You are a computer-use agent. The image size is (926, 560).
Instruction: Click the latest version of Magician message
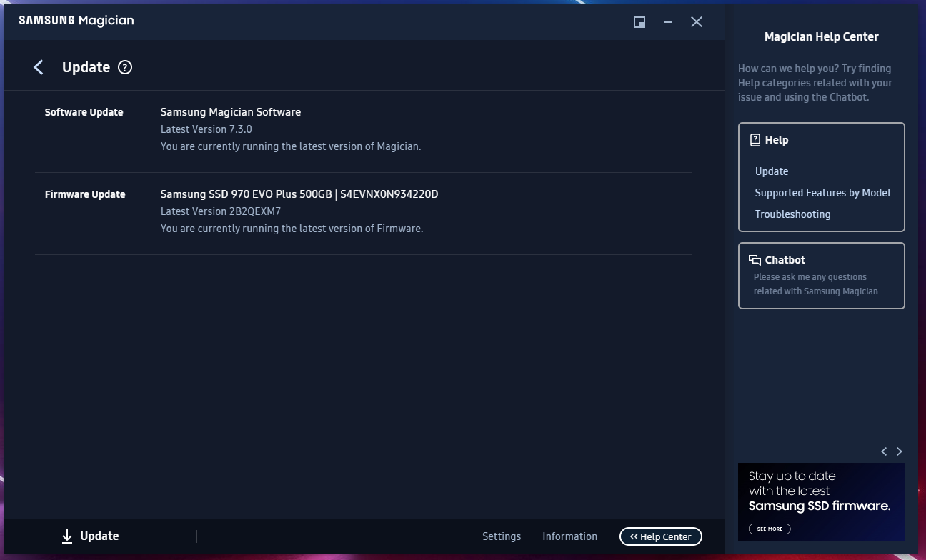point(291,146)
